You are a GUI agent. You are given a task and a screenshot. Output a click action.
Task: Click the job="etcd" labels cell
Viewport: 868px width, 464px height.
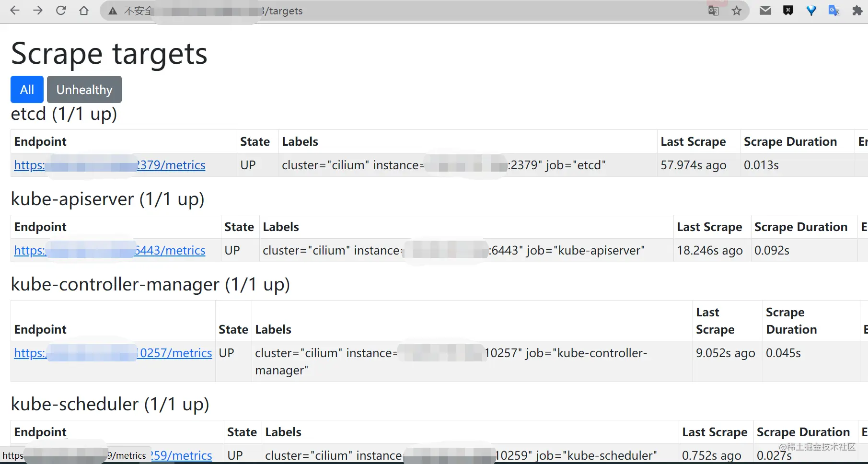tap(468, 165)
